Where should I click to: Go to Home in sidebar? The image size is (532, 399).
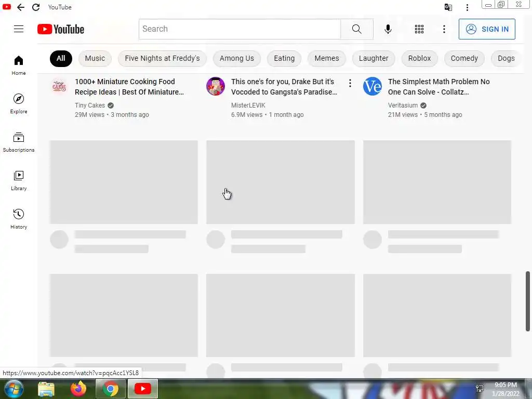point(19,65)
